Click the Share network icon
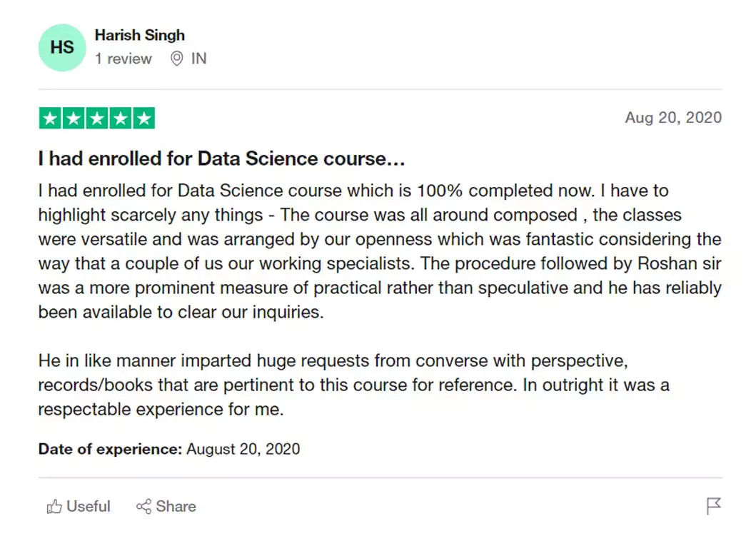 point(143,507)
